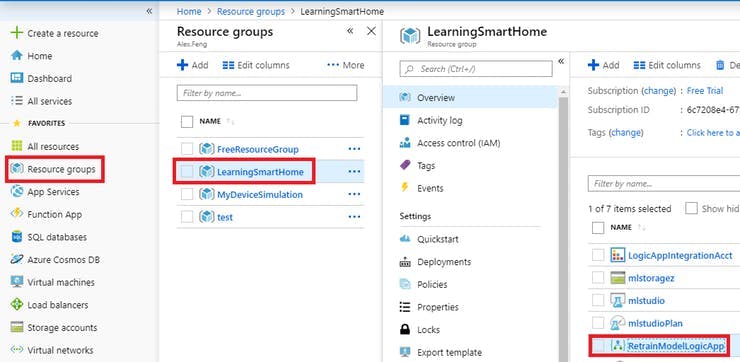
Task: Check the LearningSmartHome row checkbox
Action: (187, 172)
